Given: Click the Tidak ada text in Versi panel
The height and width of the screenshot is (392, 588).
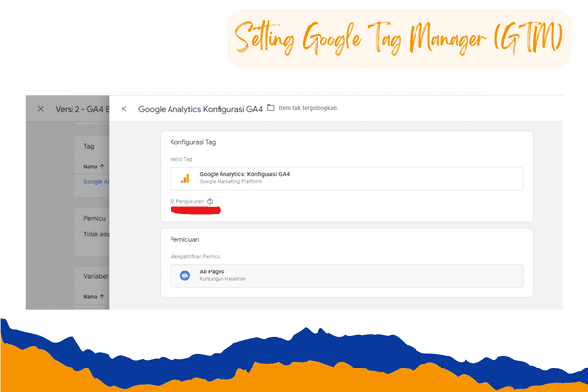Looking at the screenshot, I should tap(96, 234).
